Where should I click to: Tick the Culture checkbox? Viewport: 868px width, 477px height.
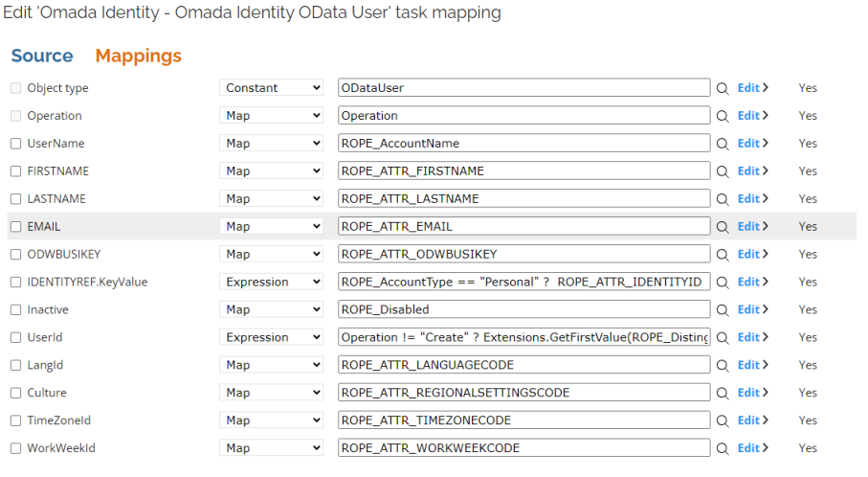[16, 393]
